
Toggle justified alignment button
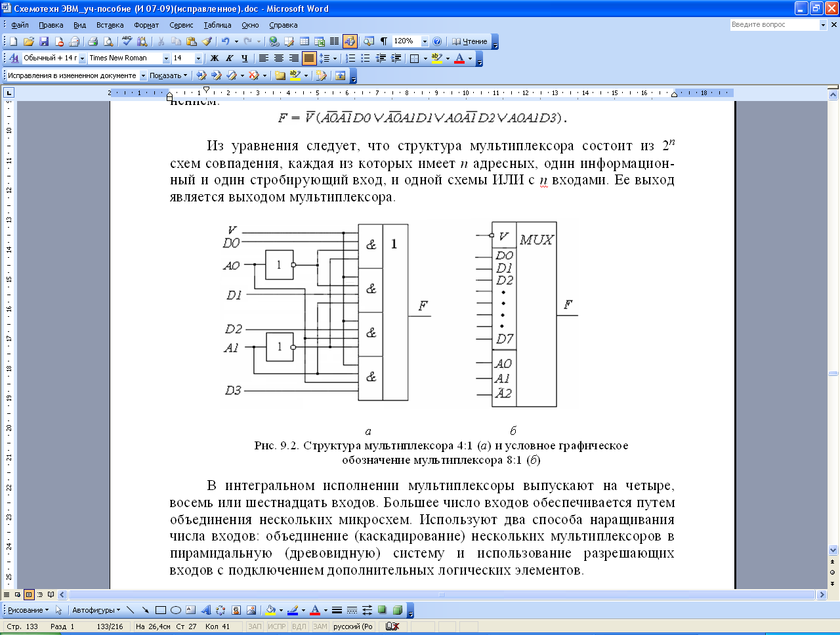pyautogui.click(x=309, y=58)
